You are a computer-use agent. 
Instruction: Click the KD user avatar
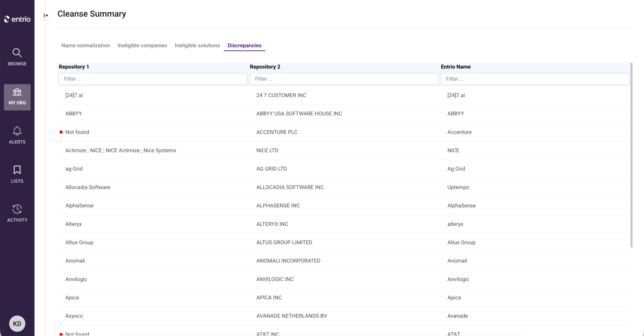pos(17,323)
